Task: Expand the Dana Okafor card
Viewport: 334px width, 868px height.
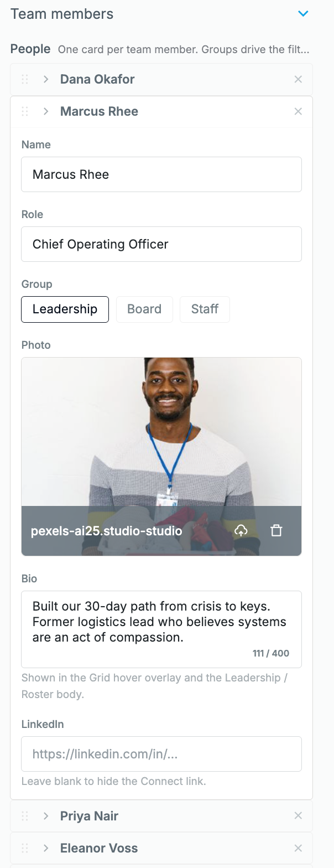Action: (x=46, y=79)
